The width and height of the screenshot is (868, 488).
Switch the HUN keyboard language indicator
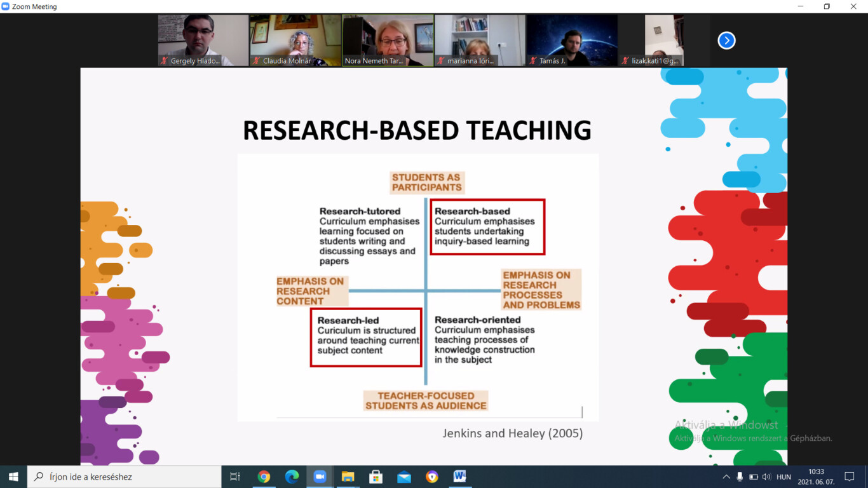pos(783,477)
